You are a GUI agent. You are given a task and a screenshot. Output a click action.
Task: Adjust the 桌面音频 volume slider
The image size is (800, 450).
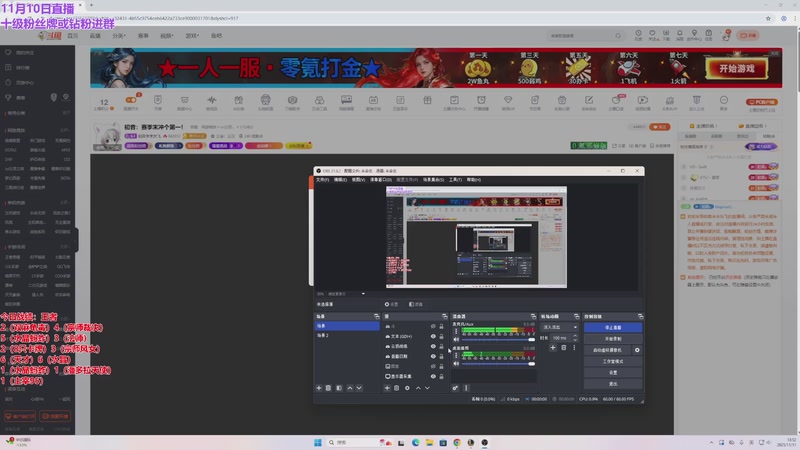tap(498, 364)
